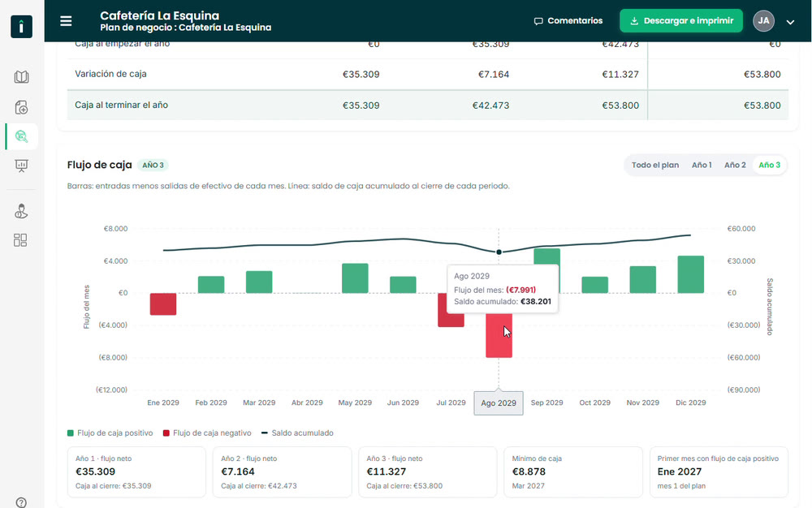Open the Año 1 · flujo neto card

click(136, 471)
